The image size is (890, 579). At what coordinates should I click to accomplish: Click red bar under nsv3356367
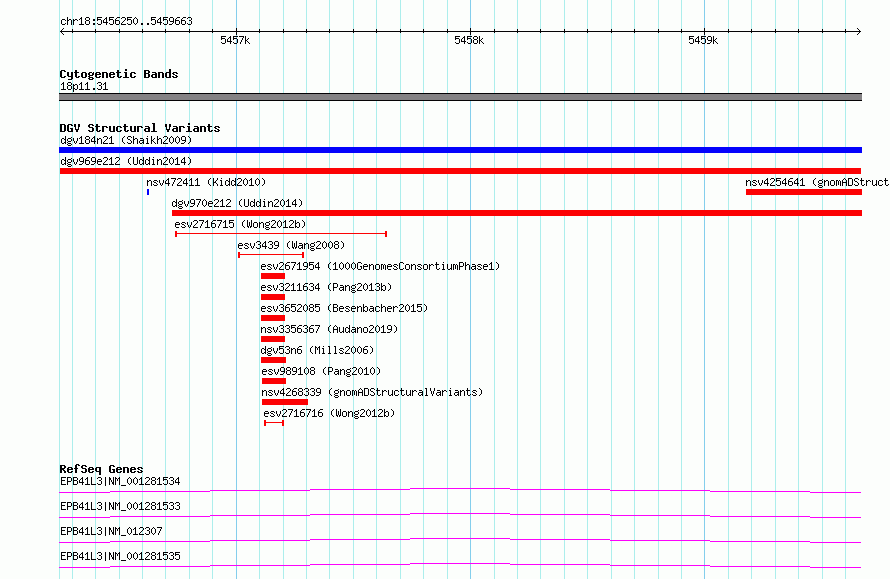[x=273, y=339]
